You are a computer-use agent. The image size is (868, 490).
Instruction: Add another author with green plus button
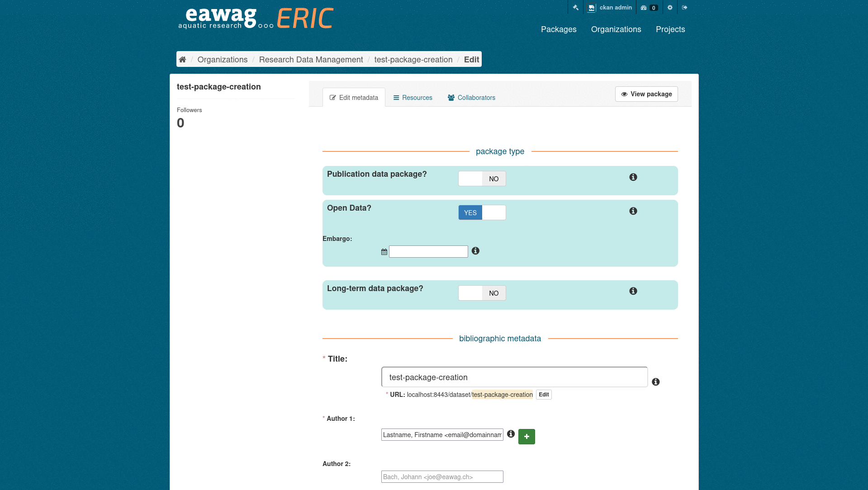coord(526,437)
